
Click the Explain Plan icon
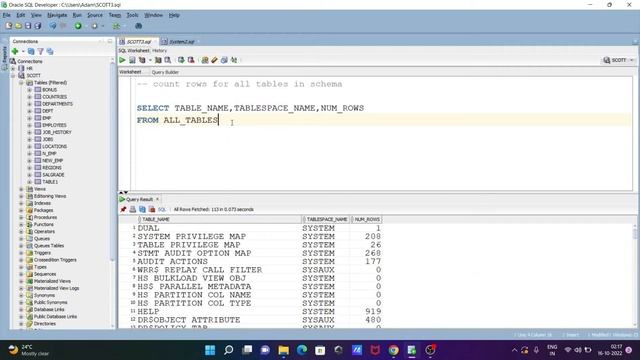click(142, 60)
